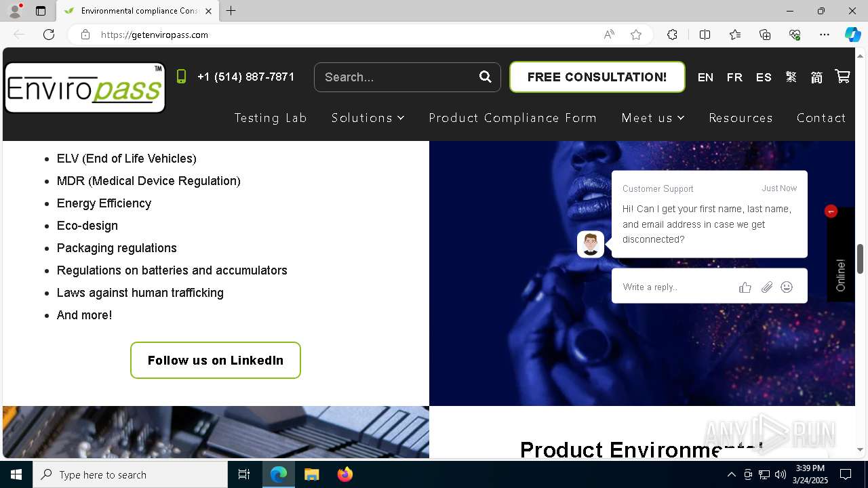Click the support agent avatar

pos(591,244)
